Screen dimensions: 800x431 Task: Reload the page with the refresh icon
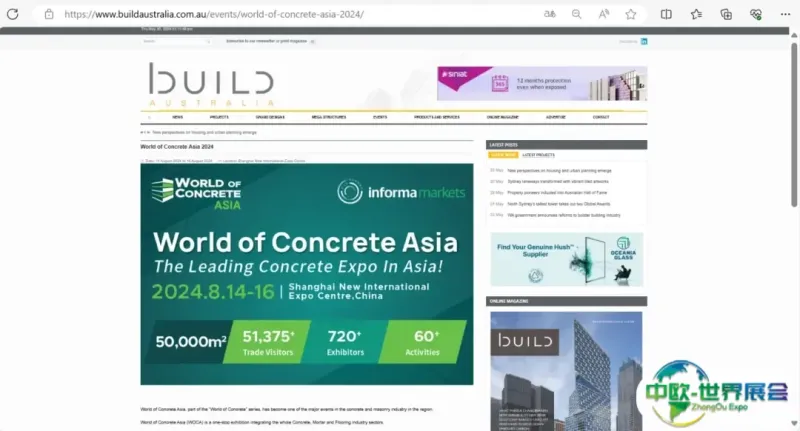point(13,14)
